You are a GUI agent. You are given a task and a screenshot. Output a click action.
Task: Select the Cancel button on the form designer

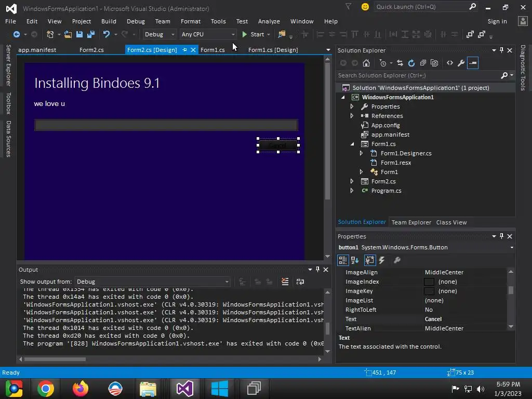pyautogui.click(x=278, y=145)
